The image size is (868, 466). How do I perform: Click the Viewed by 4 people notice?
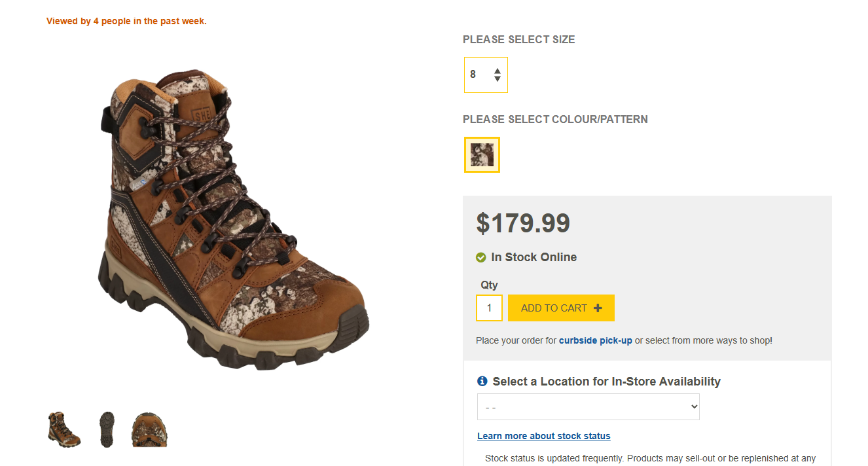coord(126,22)
